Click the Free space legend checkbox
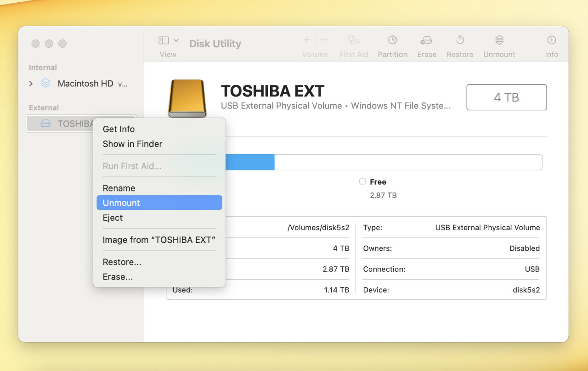The image size is (588, 371). (x=362, y=181)
